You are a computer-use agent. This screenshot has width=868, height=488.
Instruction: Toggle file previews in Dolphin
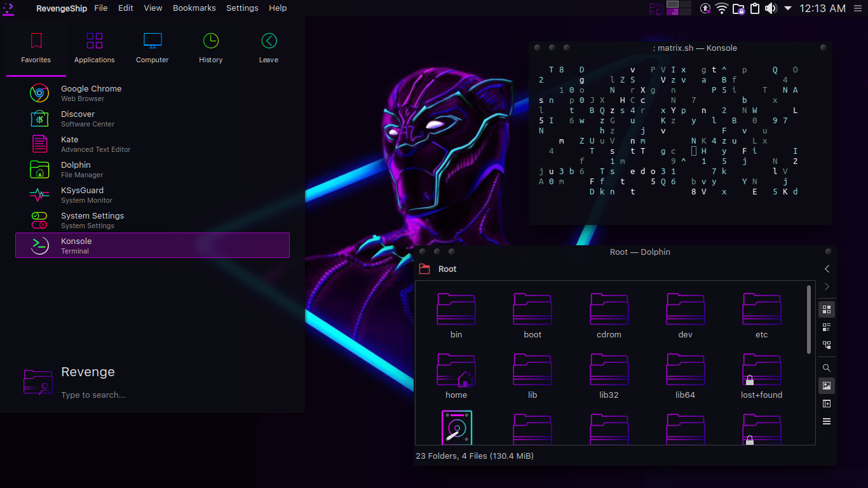pos(827,386)
